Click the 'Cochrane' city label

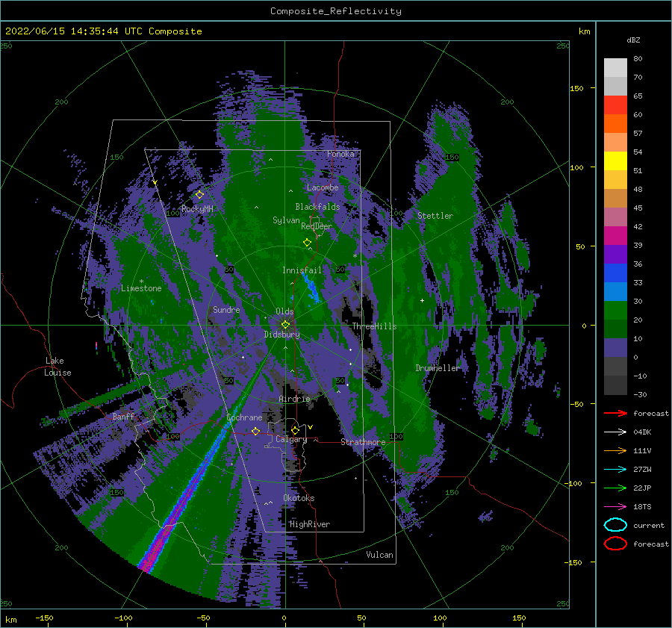point(244,417)
